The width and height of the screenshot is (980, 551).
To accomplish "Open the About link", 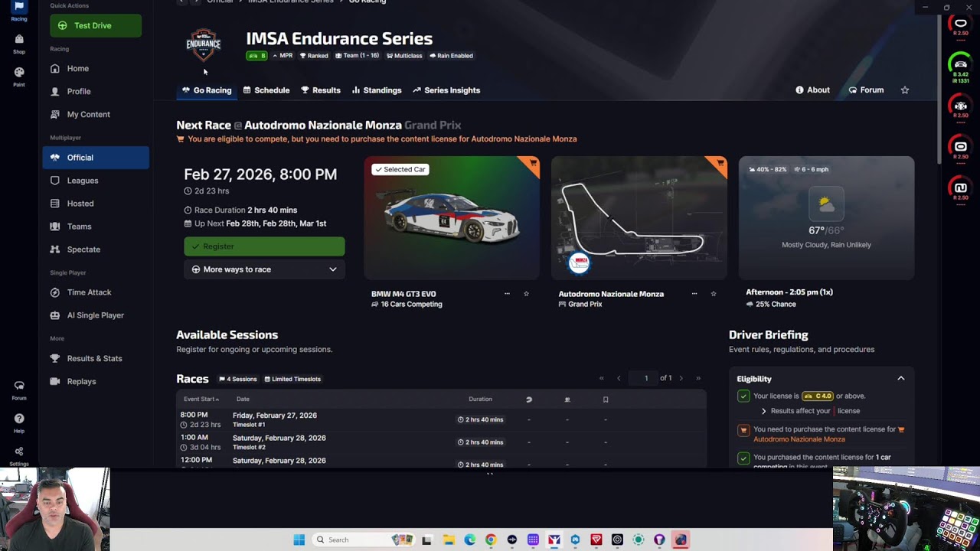I will click(812, 90).
